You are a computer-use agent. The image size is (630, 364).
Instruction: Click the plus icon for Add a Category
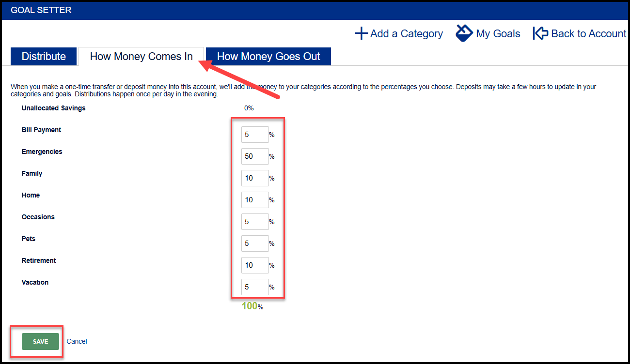pyautogui.click(x=361, y=33)
